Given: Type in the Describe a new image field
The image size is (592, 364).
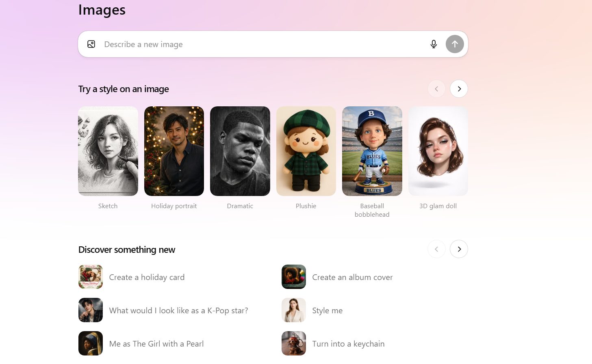Looking at the screenshot, I should coord(260,44).
